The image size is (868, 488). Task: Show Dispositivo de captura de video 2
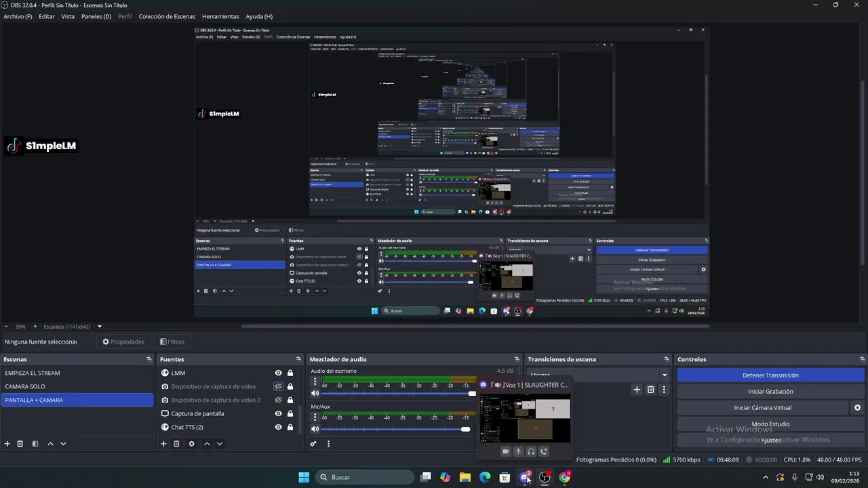click(x=278, y=400)
